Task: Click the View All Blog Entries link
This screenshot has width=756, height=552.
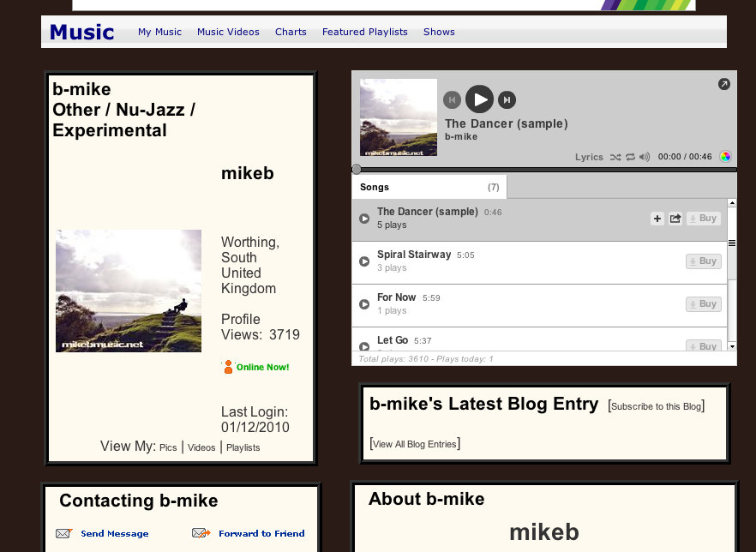Action: (415, 444)
